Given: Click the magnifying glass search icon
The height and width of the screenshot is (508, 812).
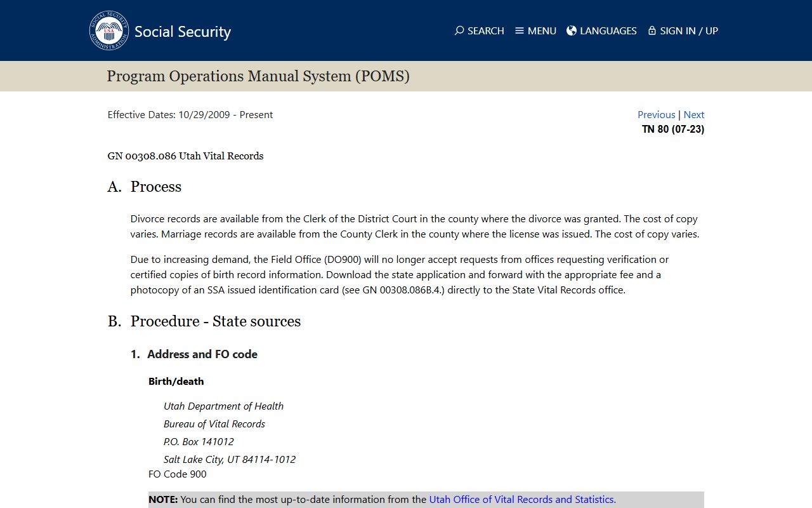Looking at the screenshot, I should (459, 30).
